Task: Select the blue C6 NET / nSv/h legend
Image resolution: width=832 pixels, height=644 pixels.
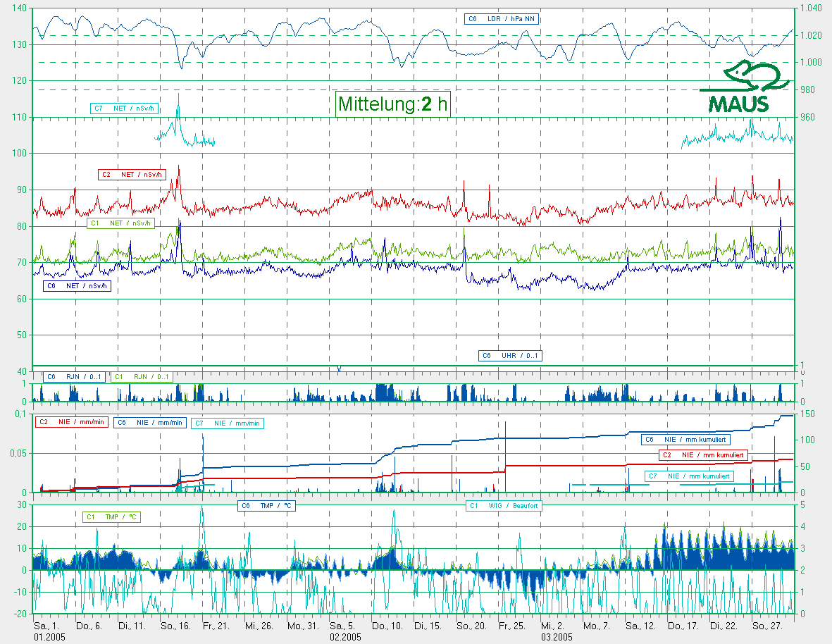Action: coord(77,286)
